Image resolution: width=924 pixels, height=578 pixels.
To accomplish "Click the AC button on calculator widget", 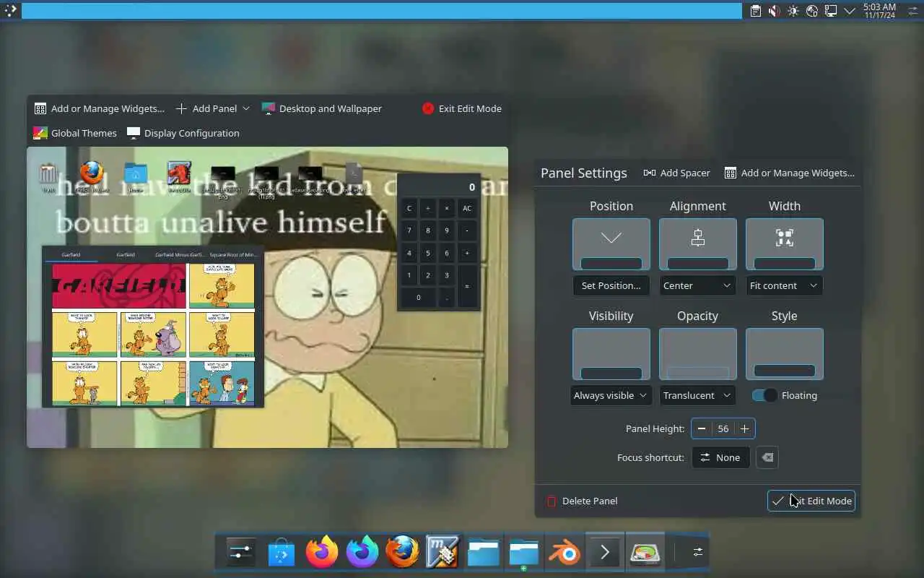I will pos(467,208).
